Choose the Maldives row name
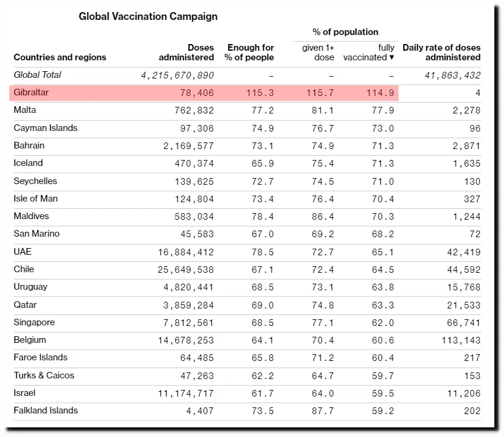Screen dimensions: 504x437 31,216
